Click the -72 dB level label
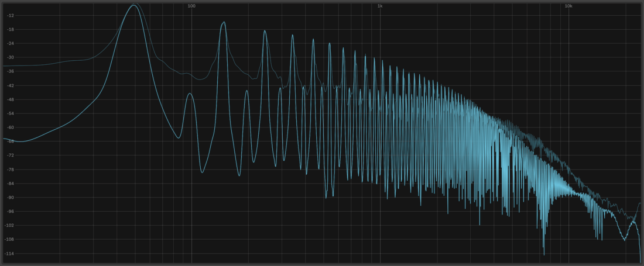Image resolution: width=644 pixels, height=266 pixels. (x=11, y=156)
